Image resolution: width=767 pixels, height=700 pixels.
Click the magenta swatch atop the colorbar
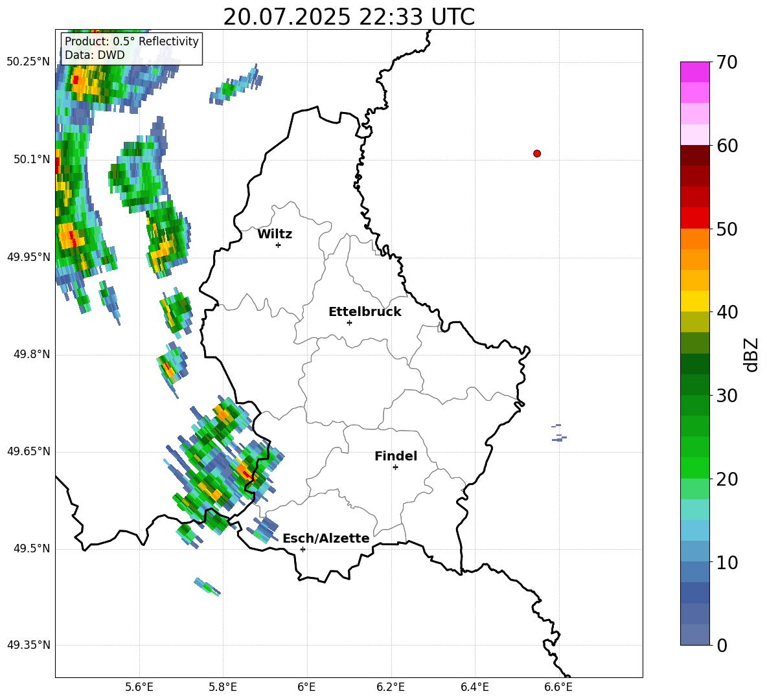tap(694, 72)
